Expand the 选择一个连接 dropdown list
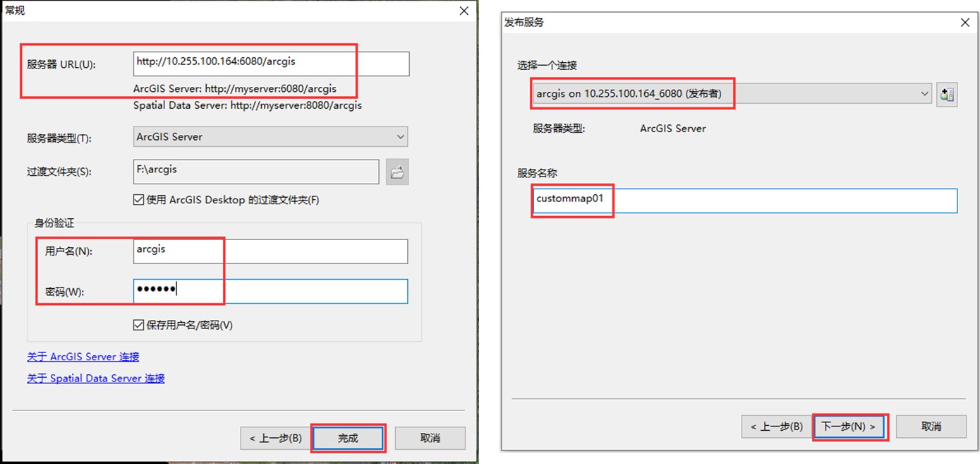This screenshot has height=464, width=980. (x=731, y=94)
